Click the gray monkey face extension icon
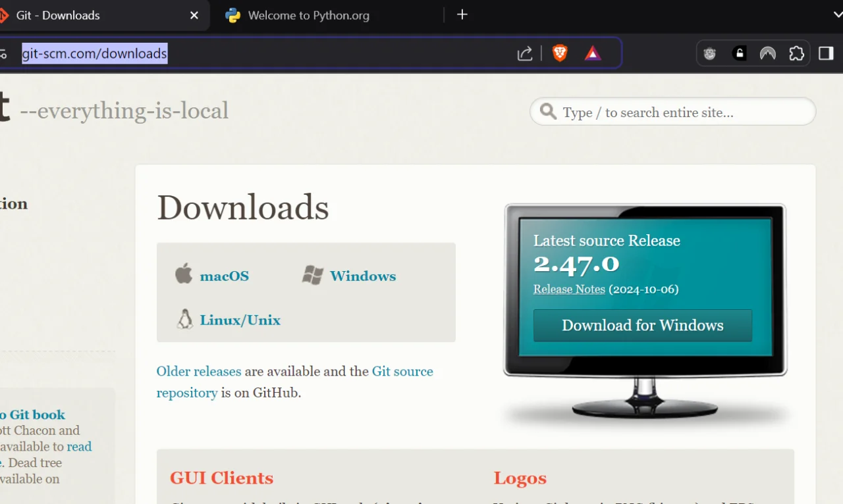This screenshot has width=843, height=504. pyautogui.click(x=710, y=53)
